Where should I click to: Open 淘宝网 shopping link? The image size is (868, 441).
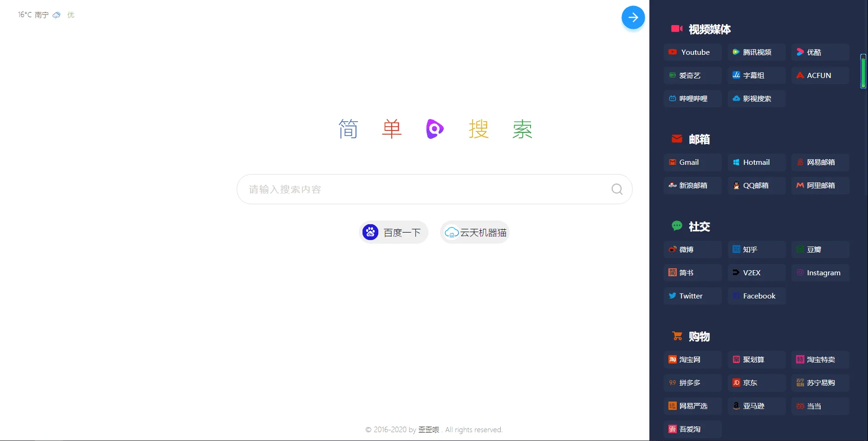point(693,360)
